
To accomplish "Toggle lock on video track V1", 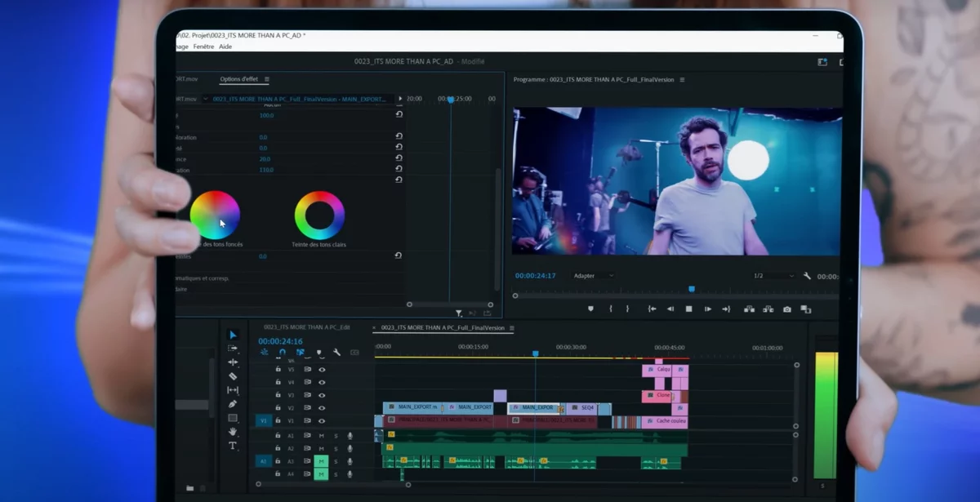I will (x=278, y=421).
